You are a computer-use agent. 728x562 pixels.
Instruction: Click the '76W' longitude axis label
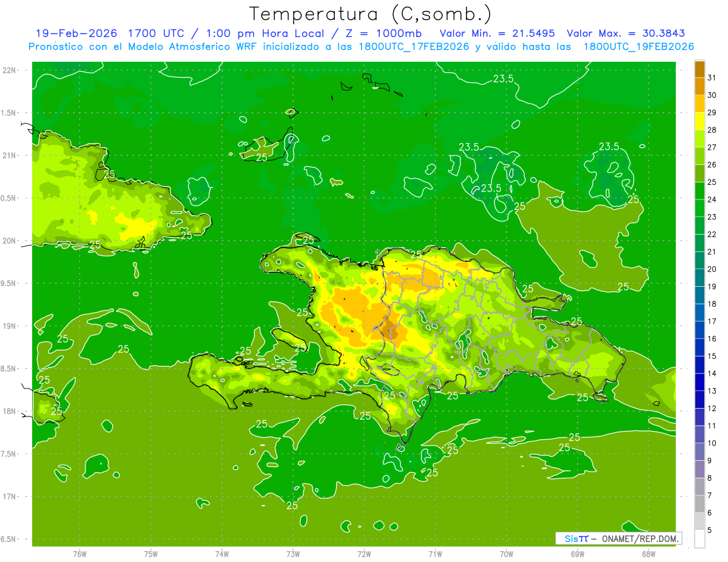[x=79, y=554]
